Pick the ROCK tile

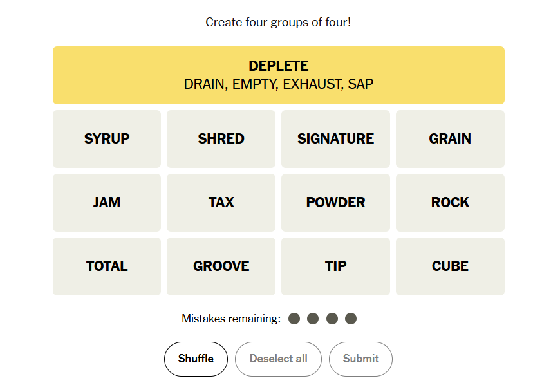tap(450, 203)
